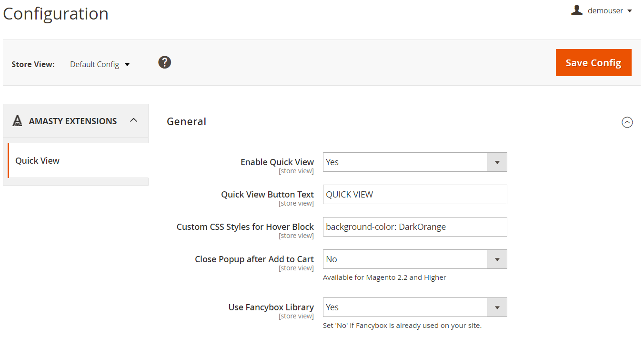Click the 'Available for Magento 2.2 and Higher' note

(x=384, y=277)
